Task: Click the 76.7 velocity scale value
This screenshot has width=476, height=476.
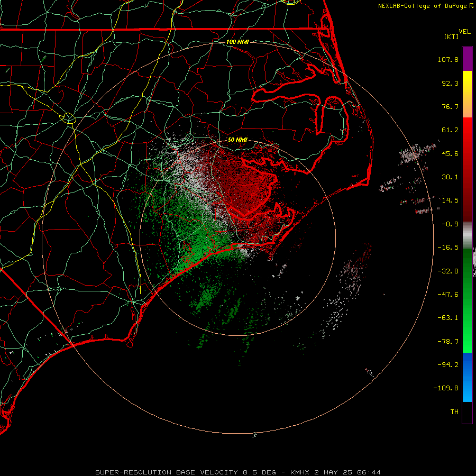Action: 450,106
